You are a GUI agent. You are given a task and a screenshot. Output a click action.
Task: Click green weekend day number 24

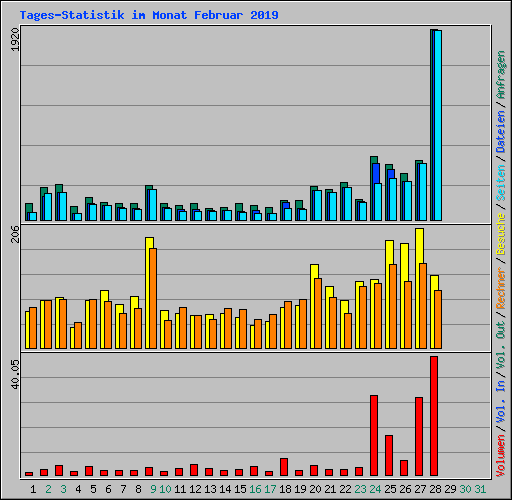375,489
